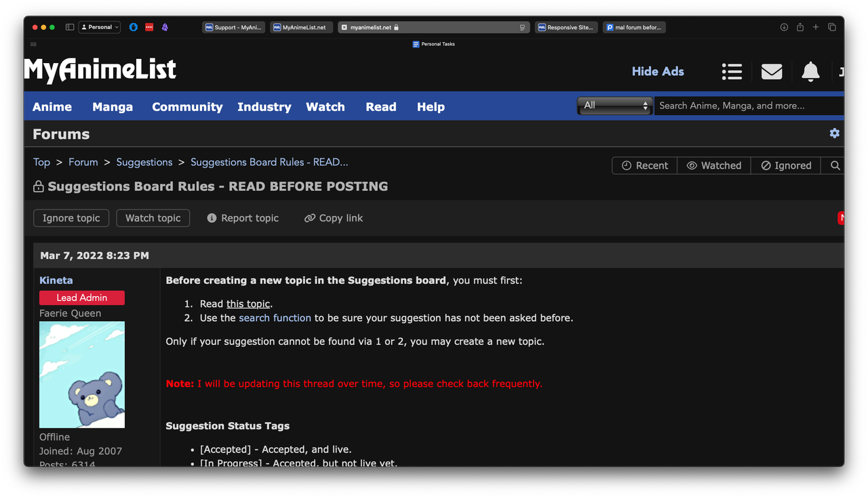This screenshot has height=498, width=868.
Task: Click Kineta's bear avatar image
Action: [82, 375]
